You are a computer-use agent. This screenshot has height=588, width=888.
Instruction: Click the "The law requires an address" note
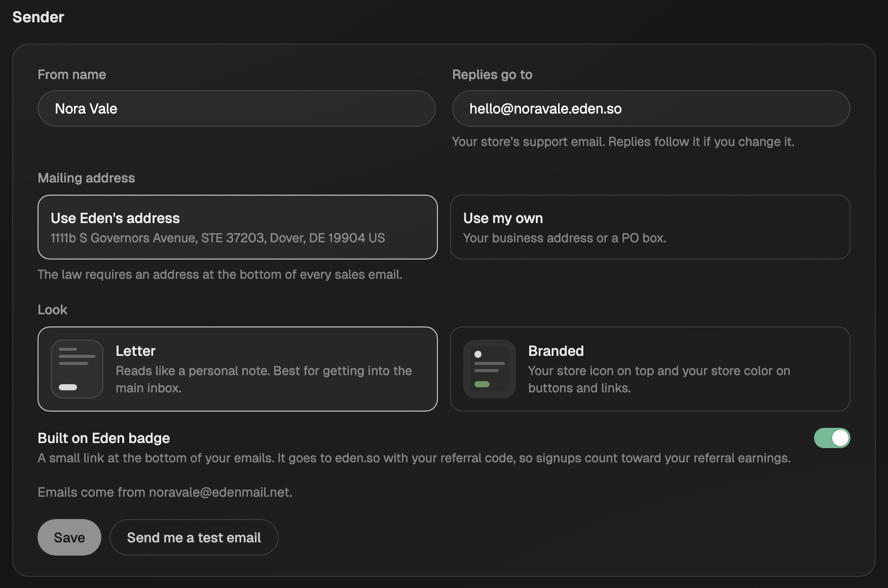220,274
